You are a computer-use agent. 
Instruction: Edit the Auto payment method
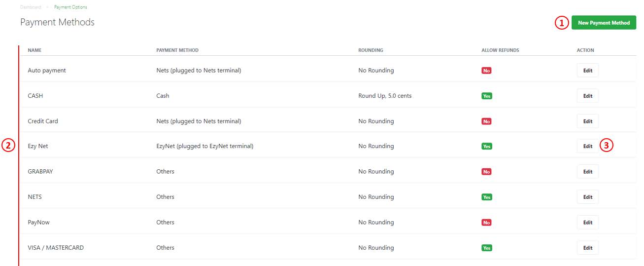(x=588, y=71)
